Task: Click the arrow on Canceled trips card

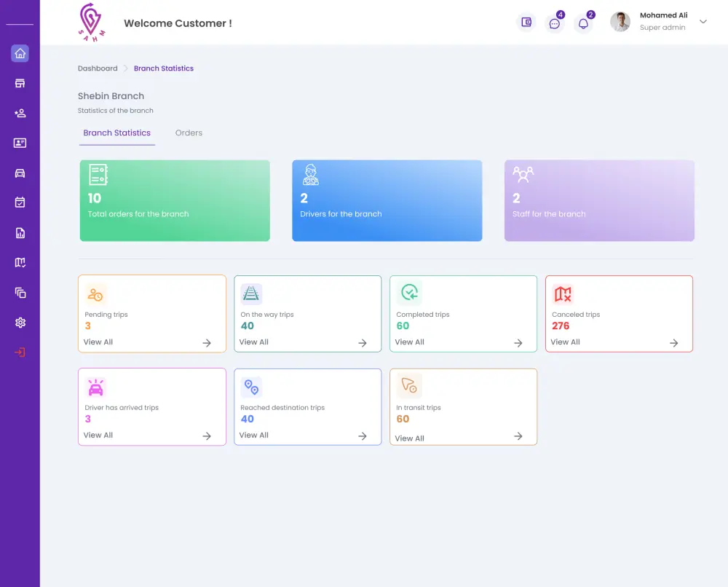Action: point(673,342)
